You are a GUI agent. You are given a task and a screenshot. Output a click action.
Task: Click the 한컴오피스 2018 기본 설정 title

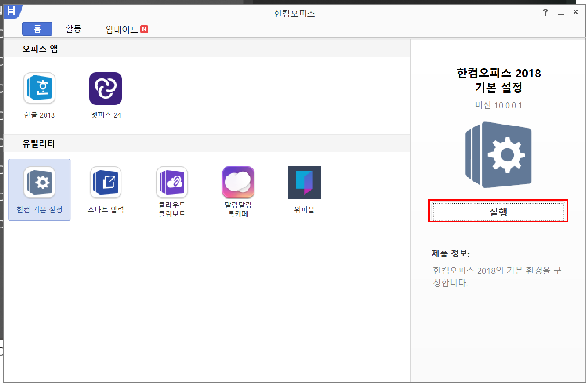point(499,80)
